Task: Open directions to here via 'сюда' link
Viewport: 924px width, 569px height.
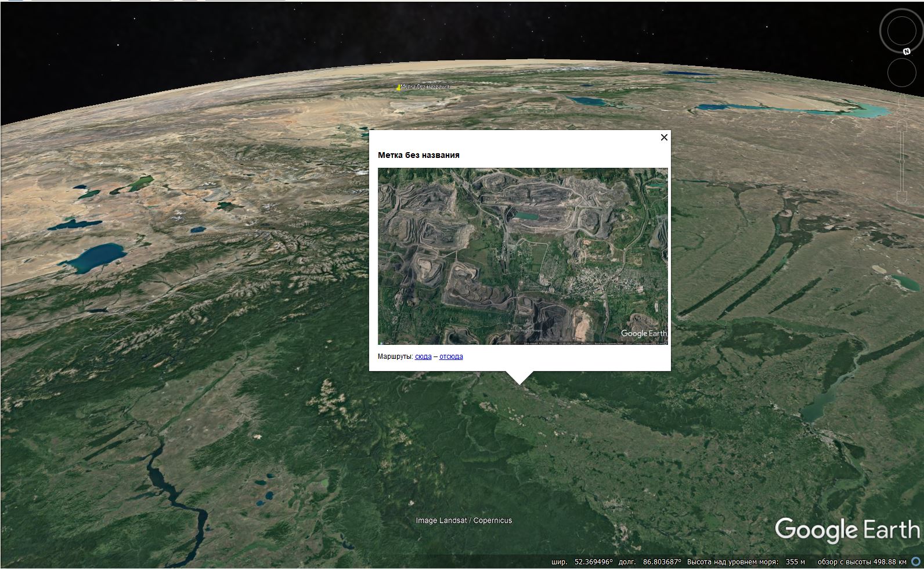Action: 423,356
